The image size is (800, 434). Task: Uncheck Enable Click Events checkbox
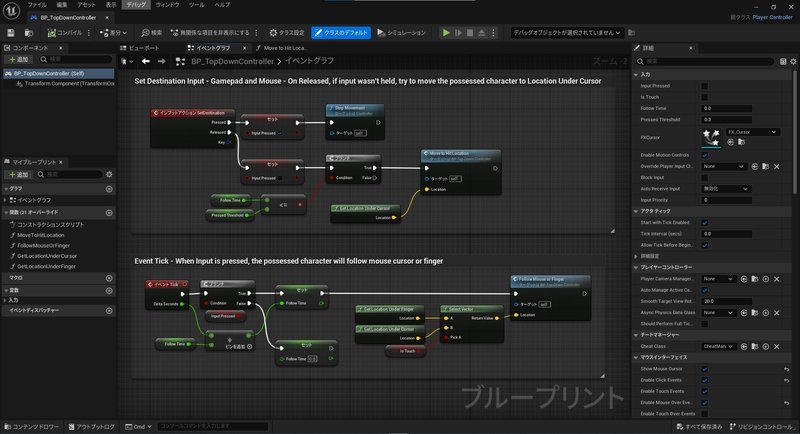pyautogui.click(x=705, y=380)
